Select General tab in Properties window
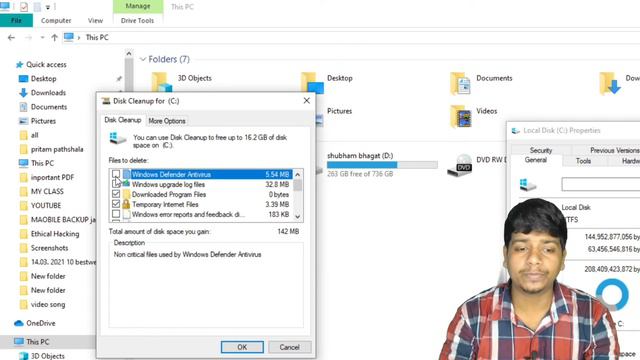This screenshot has width=640, height=360. pos(536,160)
